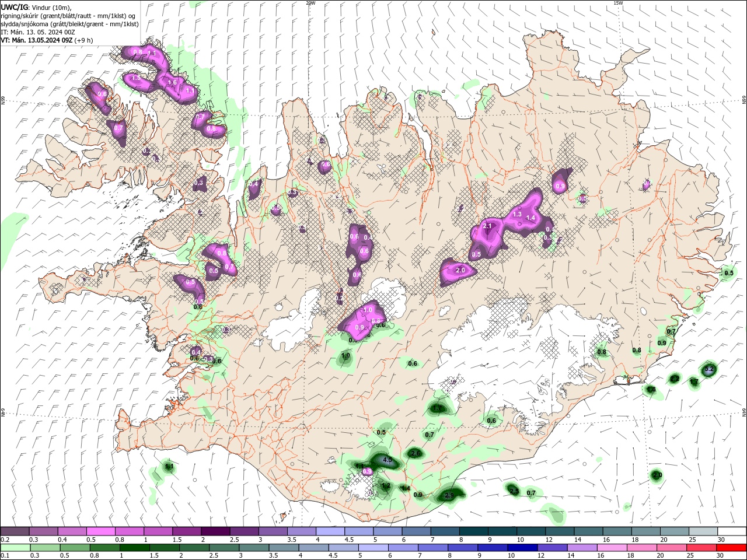Click the navy blue rain swatch starting at 10
Viewport: 747px width, 560px height.
[522, 548]
